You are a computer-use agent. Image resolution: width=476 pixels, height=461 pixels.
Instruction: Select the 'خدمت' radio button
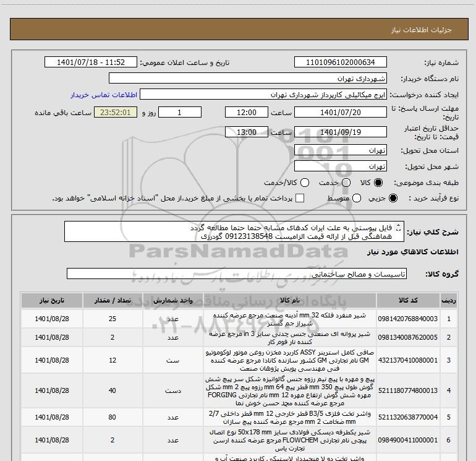pyautogui.click(x=346, y=183)
